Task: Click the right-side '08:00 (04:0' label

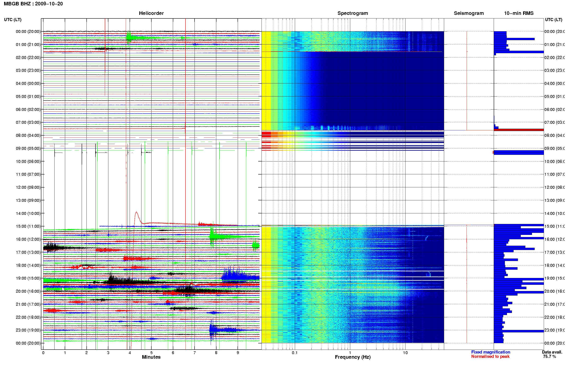Action: pos(554,135)
